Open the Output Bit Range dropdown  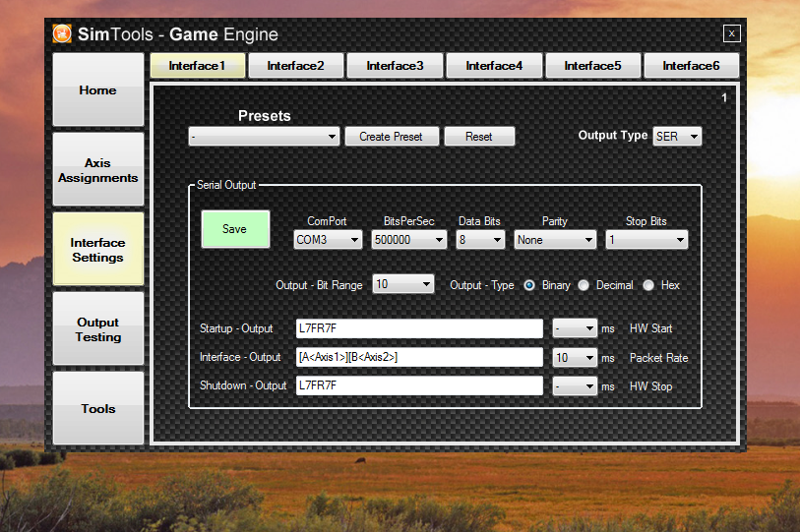pos(403,284)
